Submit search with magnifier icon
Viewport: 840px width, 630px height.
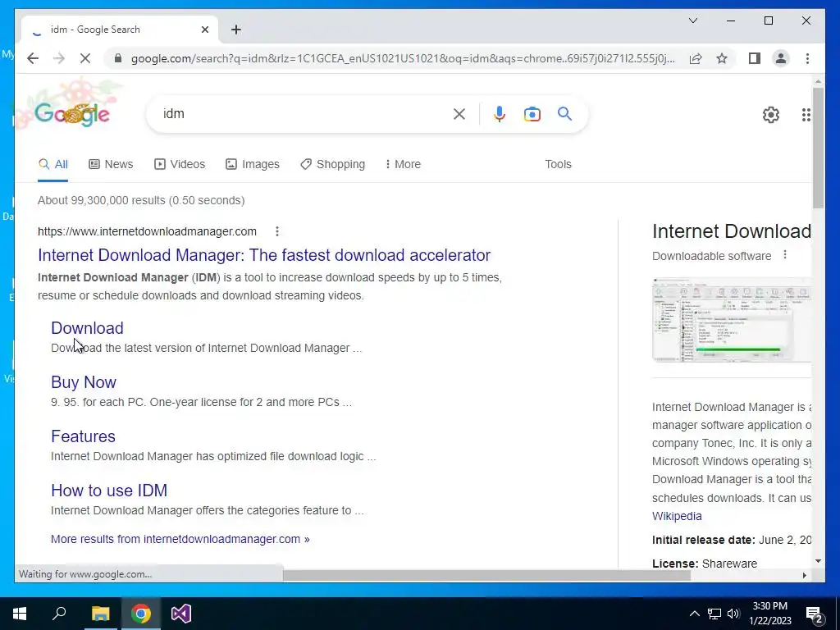pyautogui.click(x=564, y=113)
